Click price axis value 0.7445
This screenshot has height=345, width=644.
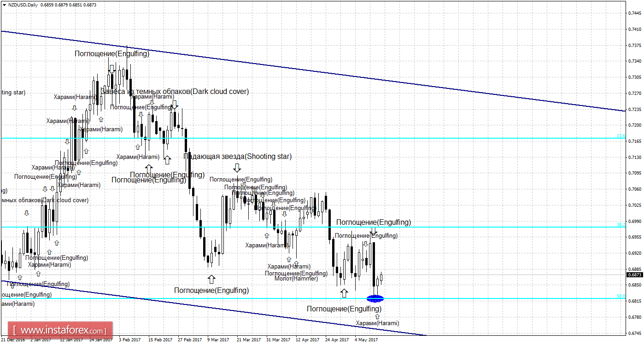(635, 13)
